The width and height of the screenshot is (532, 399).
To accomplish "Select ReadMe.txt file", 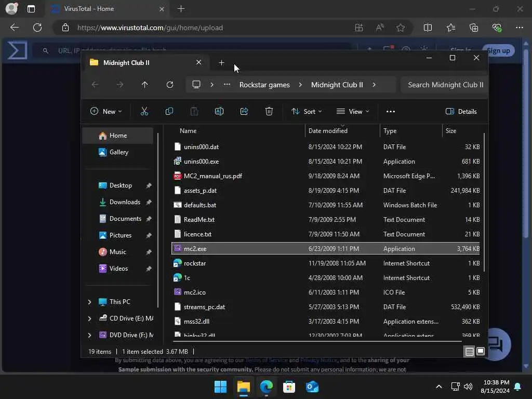I will (x=326, y=220).
